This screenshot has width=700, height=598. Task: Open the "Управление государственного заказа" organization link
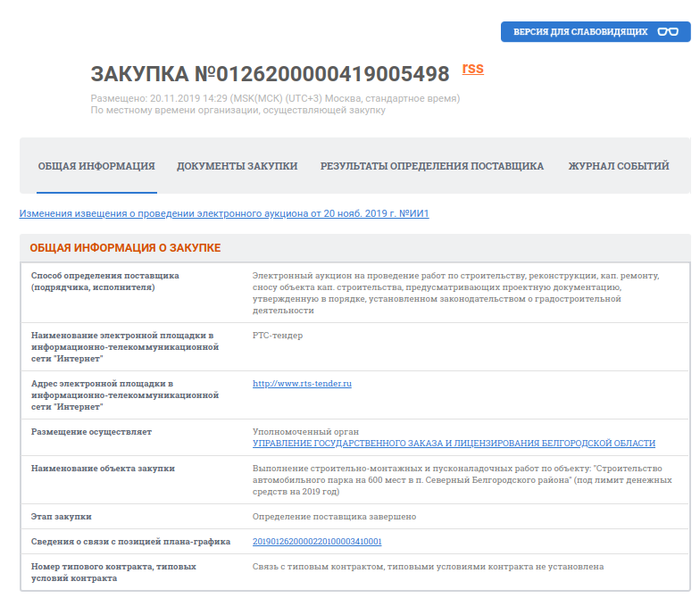(454, 444)
